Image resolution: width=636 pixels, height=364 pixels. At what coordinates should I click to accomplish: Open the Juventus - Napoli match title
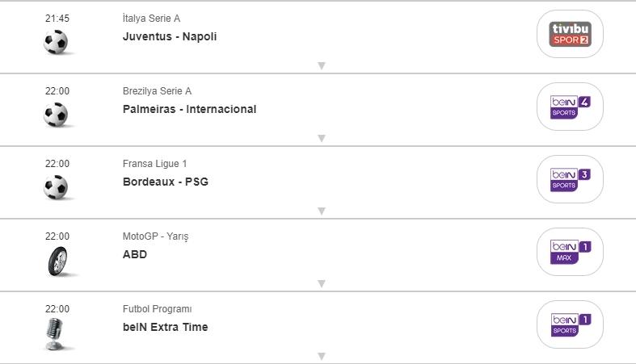(x=170, y=36)
